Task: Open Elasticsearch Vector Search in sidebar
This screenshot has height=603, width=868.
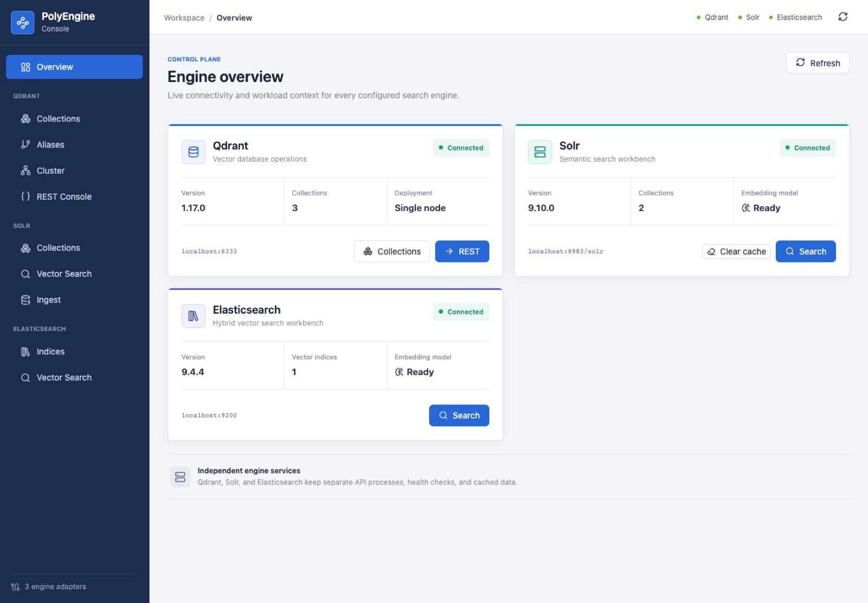Action: pos(74,378)
